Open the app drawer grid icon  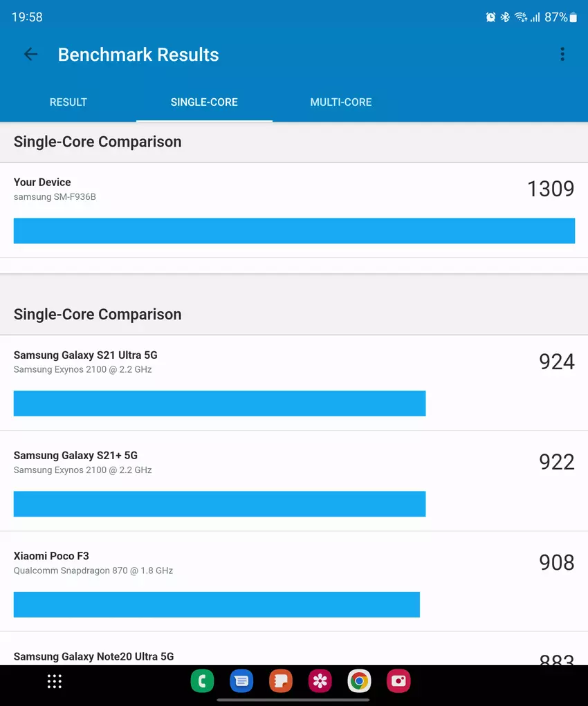click(55, 682)
